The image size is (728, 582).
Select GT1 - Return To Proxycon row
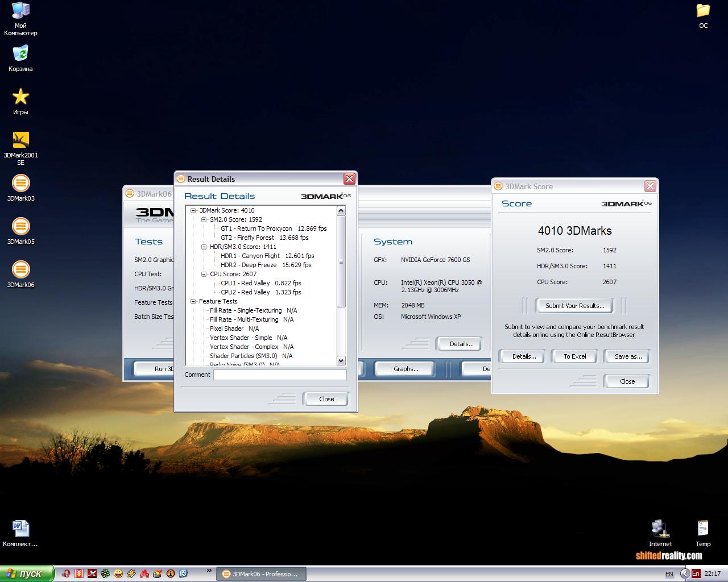coord(274,228)
